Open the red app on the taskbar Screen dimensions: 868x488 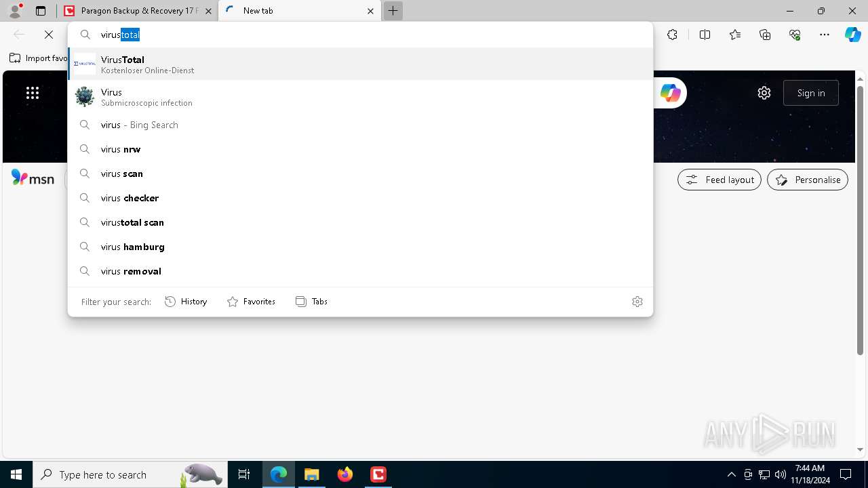(378, 474)
